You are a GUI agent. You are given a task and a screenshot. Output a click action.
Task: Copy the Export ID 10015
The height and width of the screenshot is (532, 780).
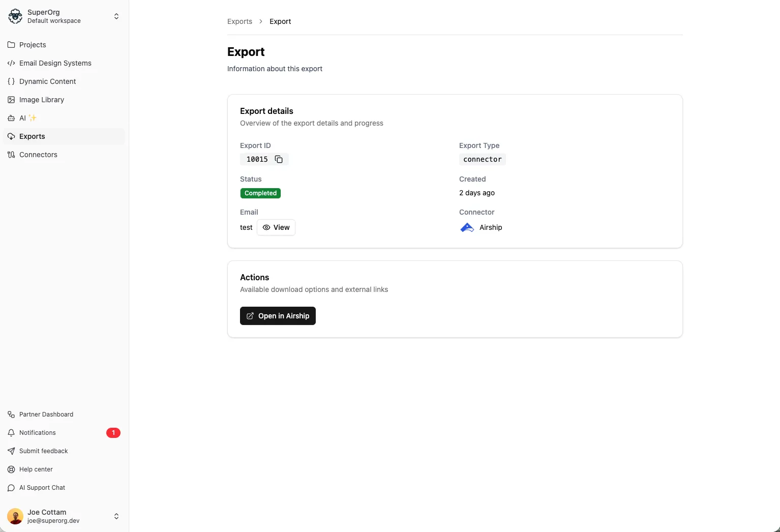pos(279,159)
